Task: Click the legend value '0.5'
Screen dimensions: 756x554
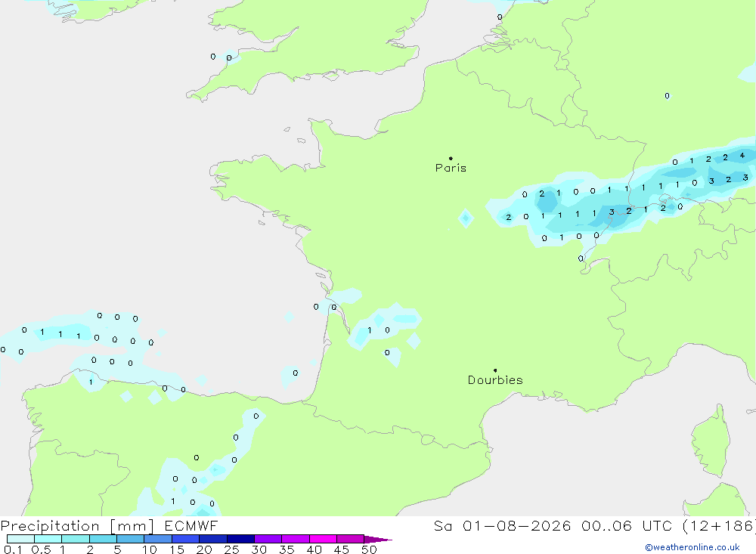Action: tap(41, 549)
